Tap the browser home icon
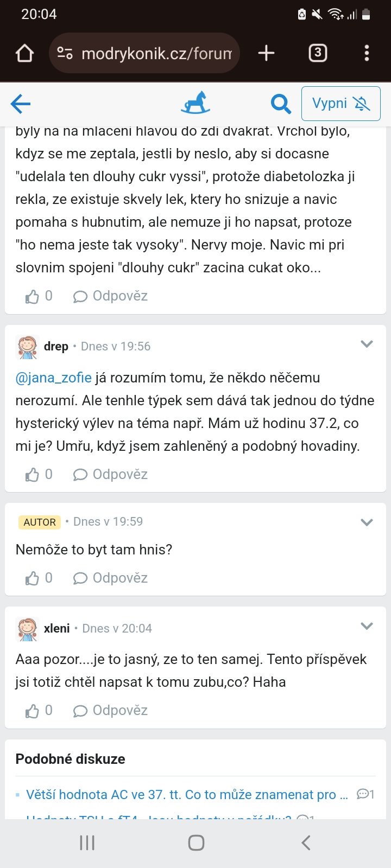391x868 pixels. tap(25, 53)
